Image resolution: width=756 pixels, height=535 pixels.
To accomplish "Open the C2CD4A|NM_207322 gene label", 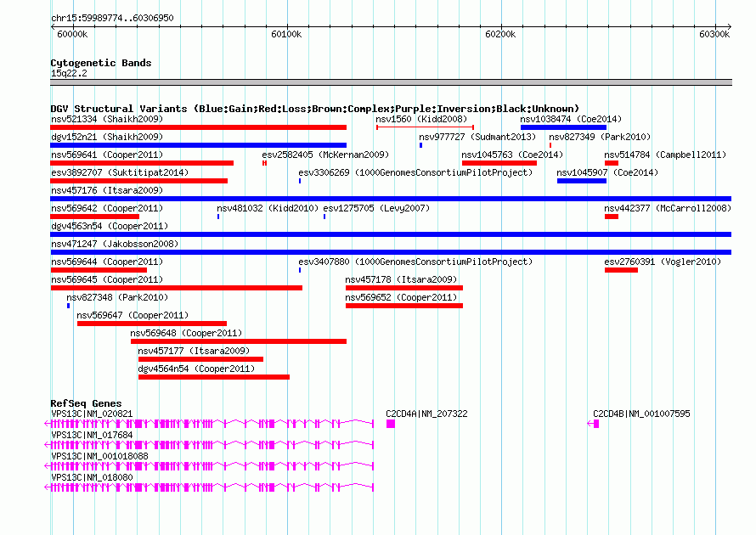I will 426,414.
